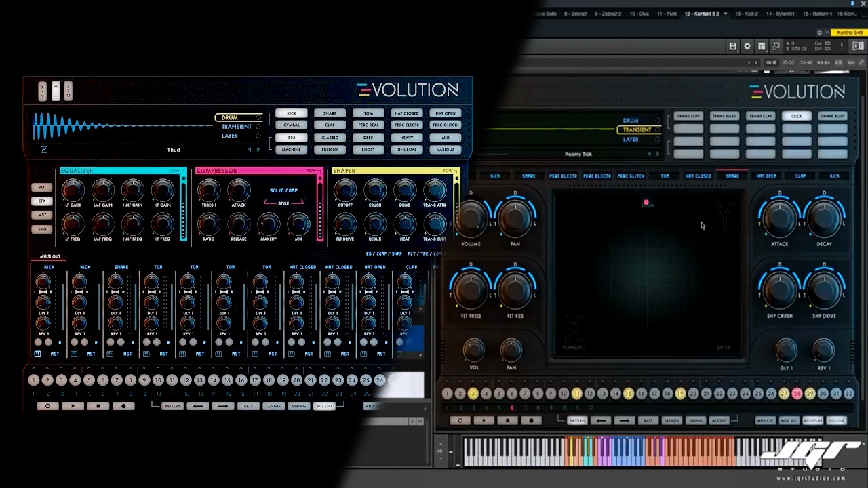868x488 pixels.
Task: Click the stop button in left sequencer
Action: [x=98, y=406]
